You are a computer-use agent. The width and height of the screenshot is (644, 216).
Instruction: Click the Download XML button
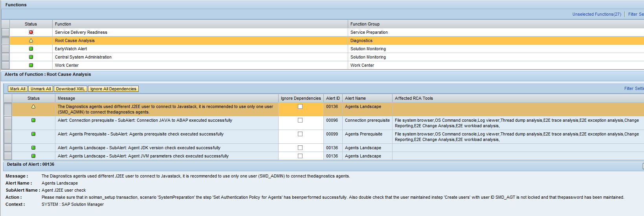tap(70, 89)
